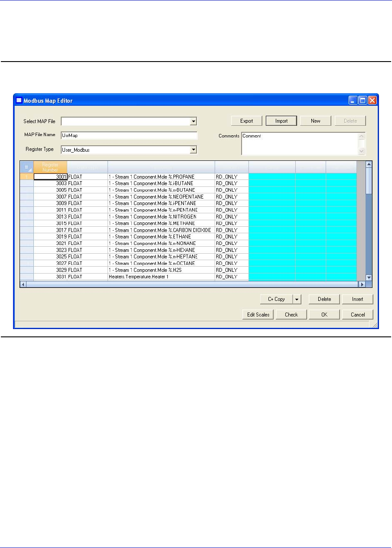Confirm with the OK button
This screenshot has width=392, height=548.
pyautogui.click(x=324, y=315)
